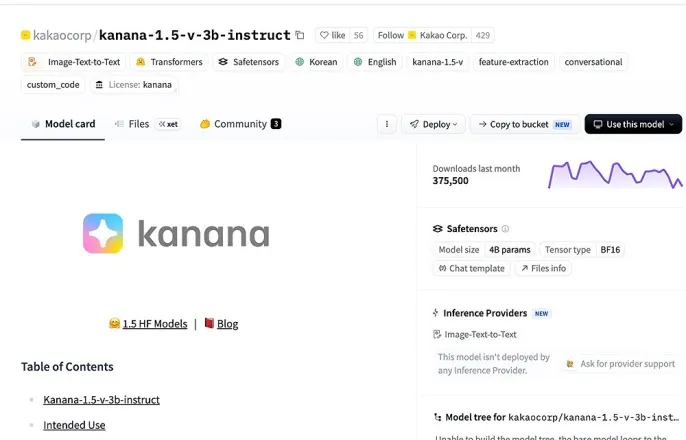The width and height of the screenshot is (686, 440).
Task: Open the three-dot more options menu
Action: tap(387, 124)
